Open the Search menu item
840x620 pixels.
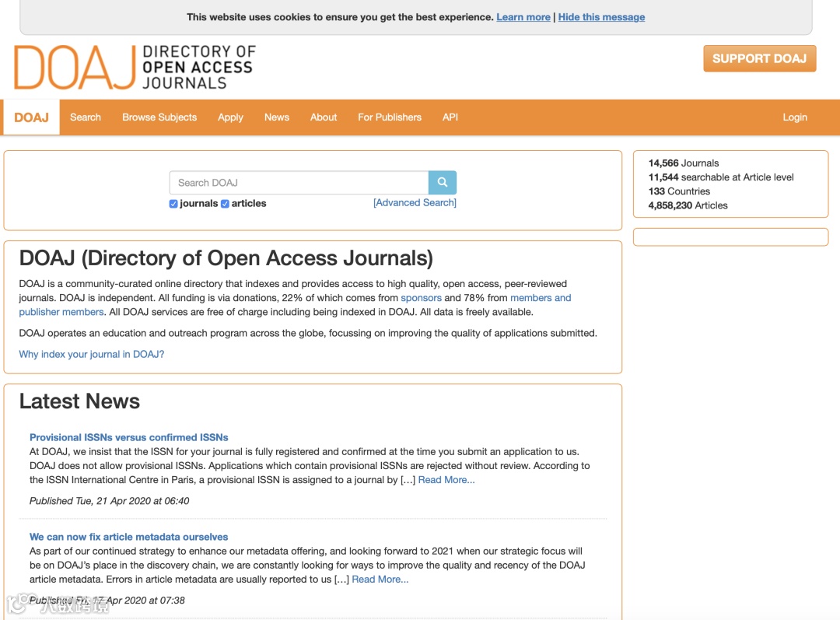point(86,117)
